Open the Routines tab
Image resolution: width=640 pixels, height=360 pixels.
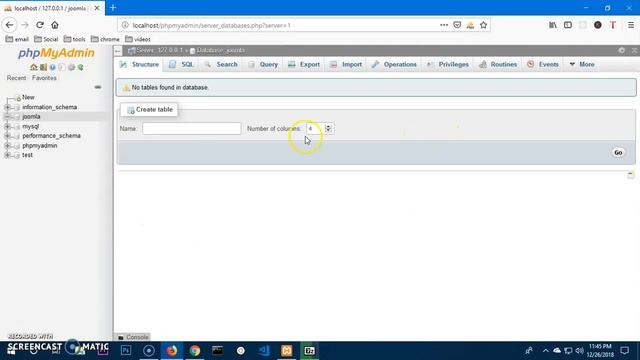pos(498,64)
